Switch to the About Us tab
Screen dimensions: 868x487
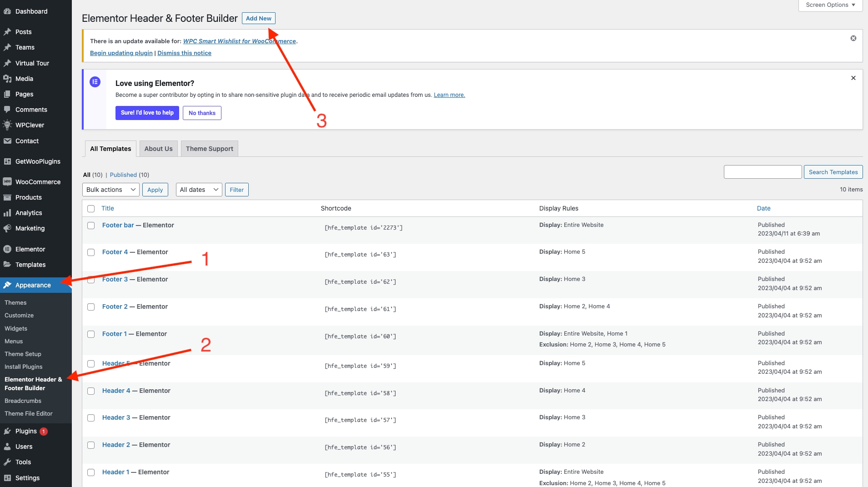(158, 149)
